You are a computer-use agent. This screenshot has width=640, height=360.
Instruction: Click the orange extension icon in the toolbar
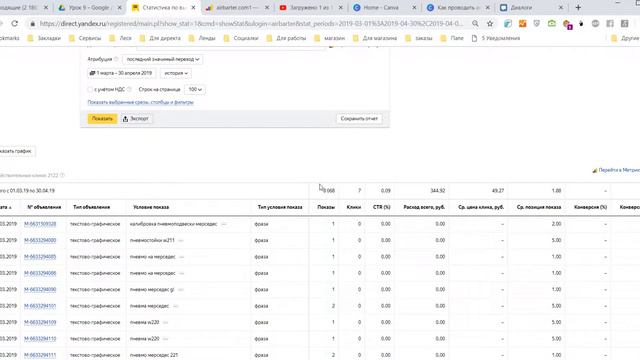(x=522, y=24)
